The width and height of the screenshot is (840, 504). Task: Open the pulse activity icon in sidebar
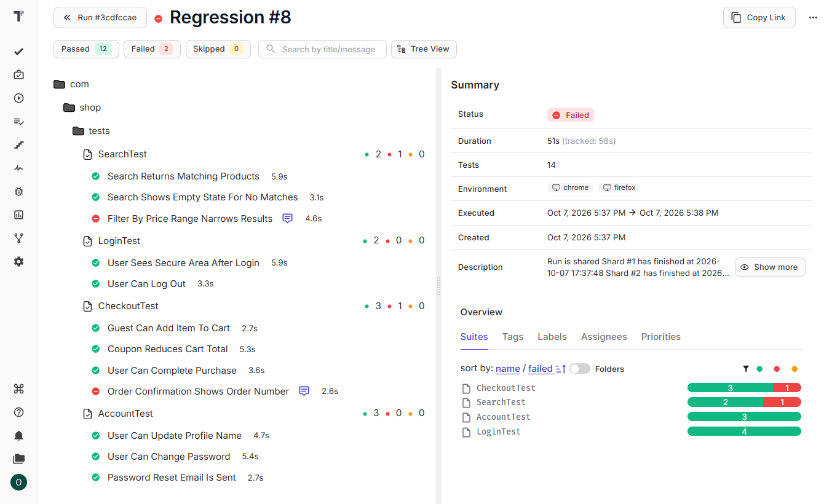[18, 168]
